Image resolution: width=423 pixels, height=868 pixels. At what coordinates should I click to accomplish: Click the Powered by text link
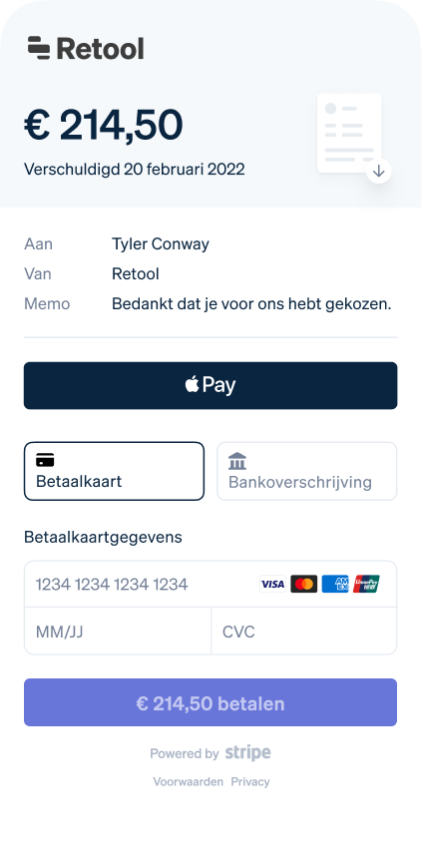(185, 753)
